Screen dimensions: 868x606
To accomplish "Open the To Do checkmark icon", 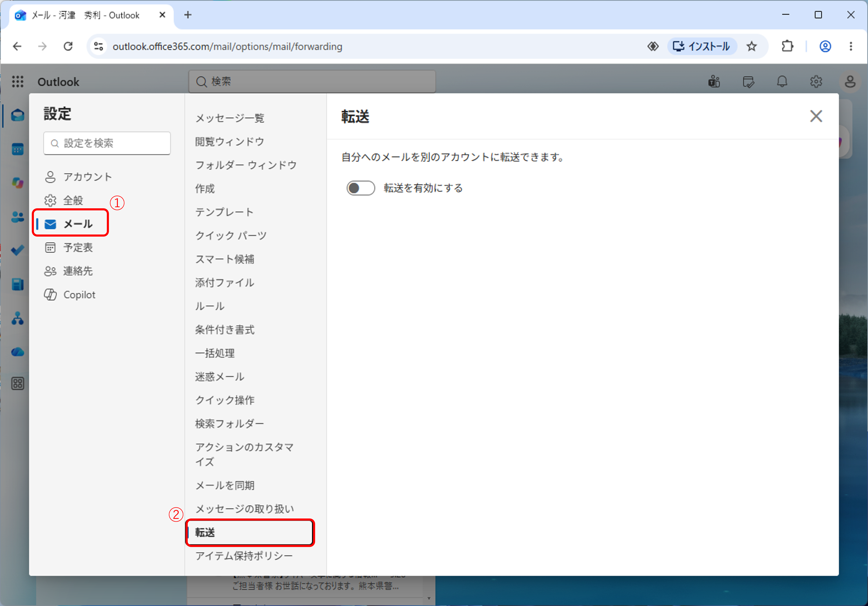I will tap(17, 250).
